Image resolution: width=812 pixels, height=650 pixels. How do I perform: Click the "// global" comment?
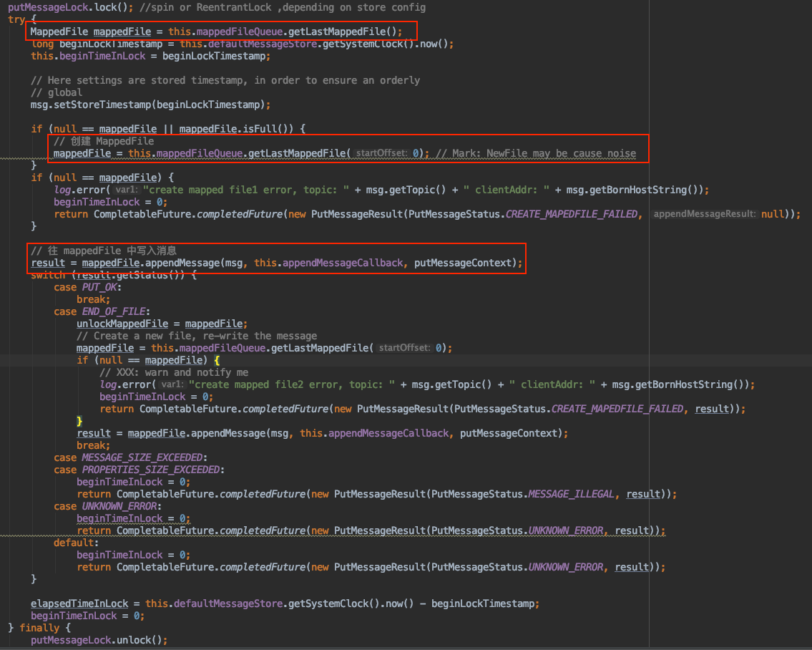(57, 93)
